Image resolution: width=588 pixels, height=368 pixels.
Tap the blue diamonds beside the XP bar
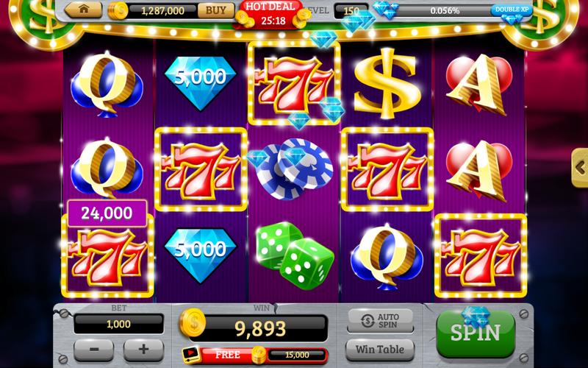385,10
